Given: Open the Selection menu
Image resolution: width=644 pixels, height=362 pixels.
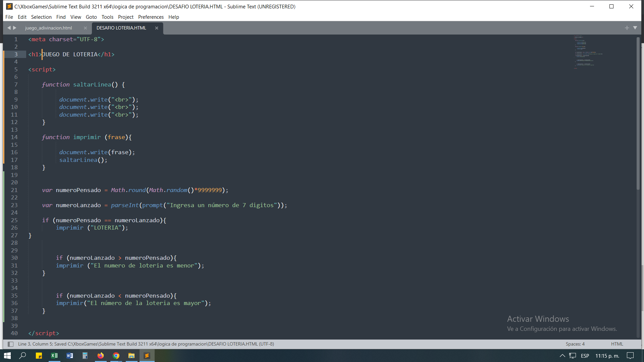Looking at the screenshot, I should [41, 17].
